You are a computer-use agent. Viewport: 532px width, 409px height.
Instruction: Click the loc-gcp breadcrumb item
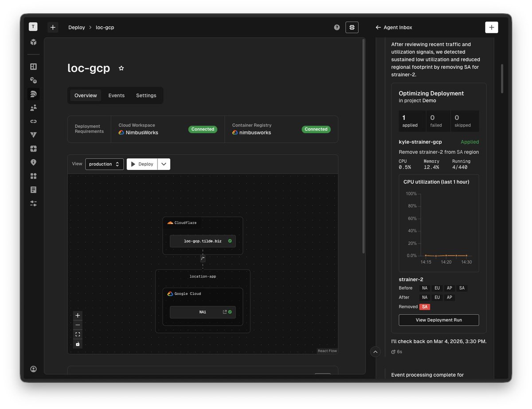(x=105, y=28)
